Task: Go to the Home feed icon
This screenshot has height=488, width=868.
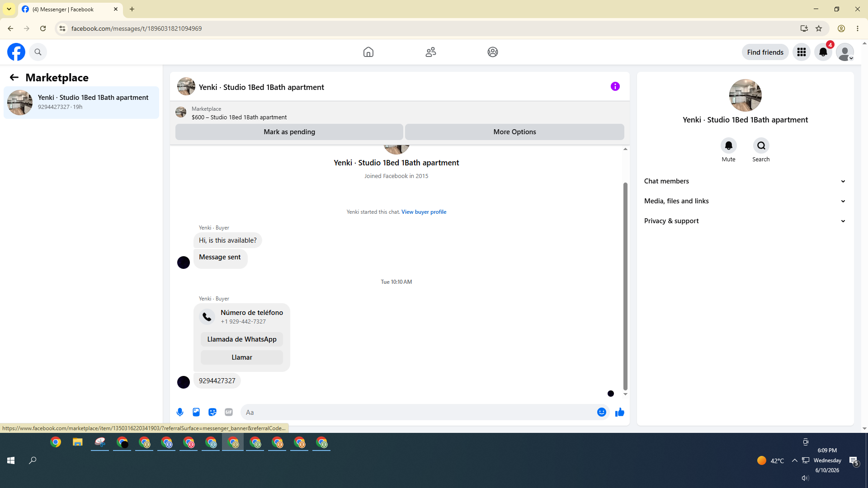Action: tap(368, 52)
